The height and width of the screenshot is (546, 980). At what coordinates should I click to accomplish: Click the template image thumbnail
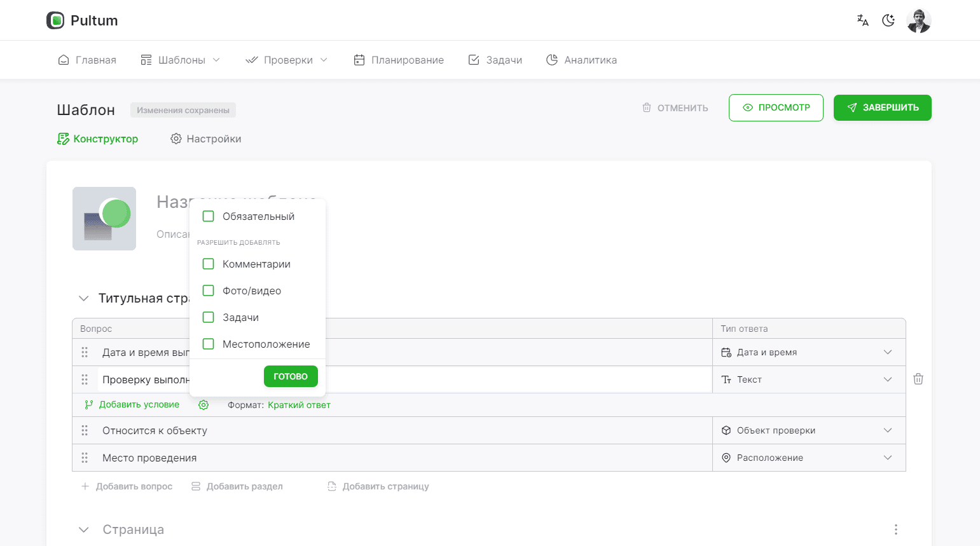104,219
